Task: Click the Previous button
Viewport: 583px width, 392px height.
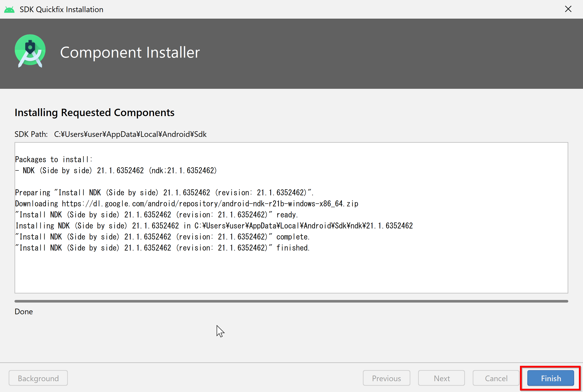Action: pos(387,378)
